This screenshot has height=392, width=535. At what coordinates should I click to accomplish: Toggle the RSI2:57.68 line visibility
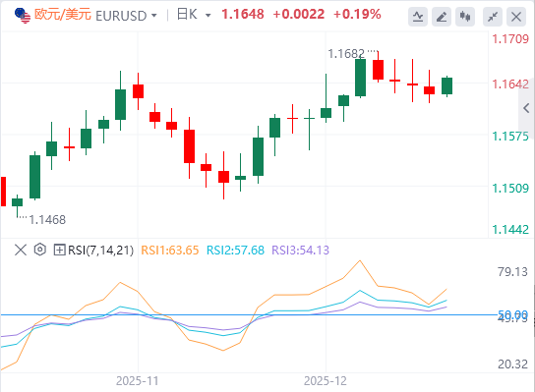(235, 251)
